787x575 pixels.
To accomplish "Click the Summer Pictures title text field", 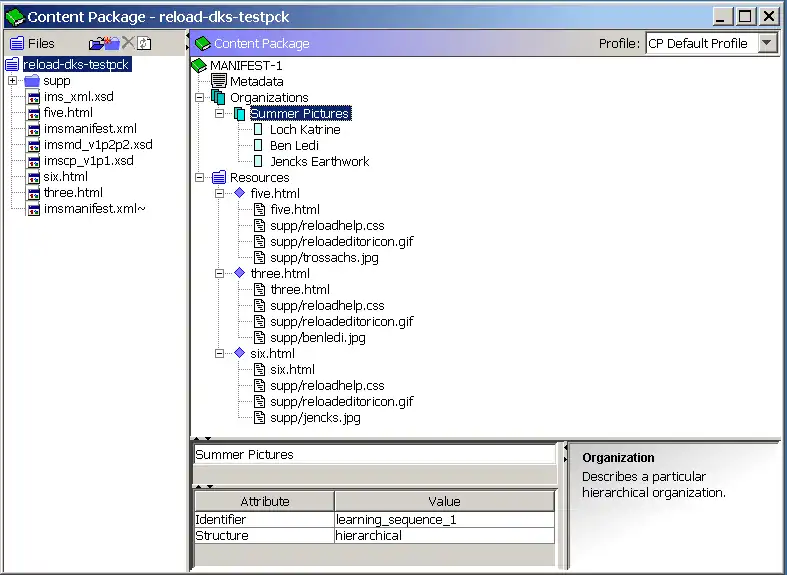I will point(374,454).
